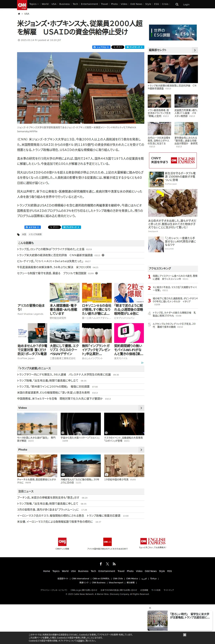215x644 pixels.
Task: Open Odd News in top navigation
Action: pos(136,4)
